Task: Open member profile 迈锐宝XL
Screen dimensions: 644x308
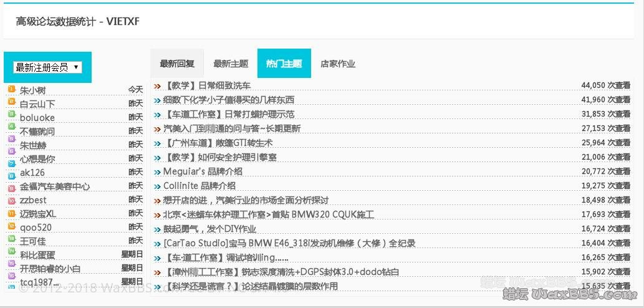Action: pos(38,214)
